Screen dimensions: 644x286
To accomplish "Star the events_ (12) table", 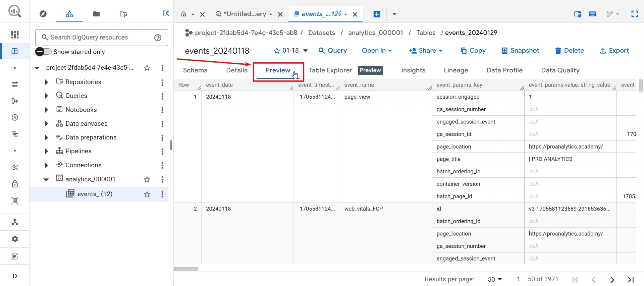I will [x=147, y=194].
